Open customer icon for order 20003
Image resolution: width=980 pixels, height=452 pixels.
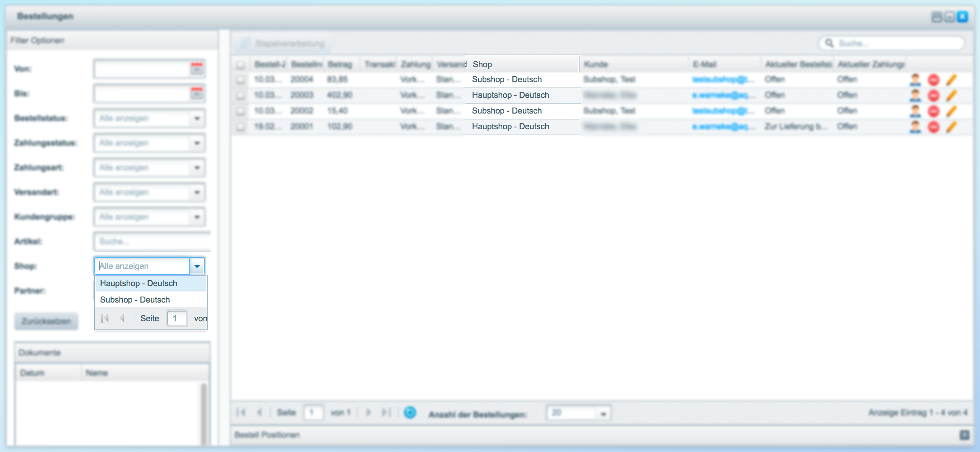click(915, 96)
